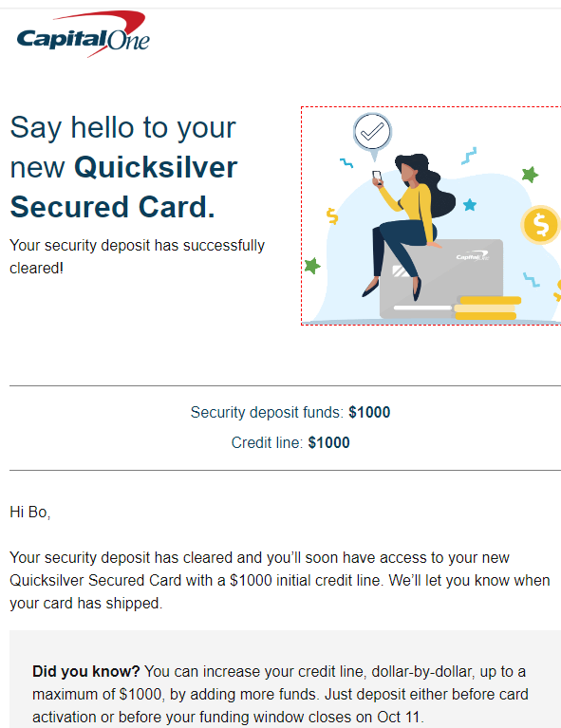The height and width of the screenshot is (728, 561).
Task: Click 'Your security deposit has successfully cleared!' text
Action: point(138,256)
